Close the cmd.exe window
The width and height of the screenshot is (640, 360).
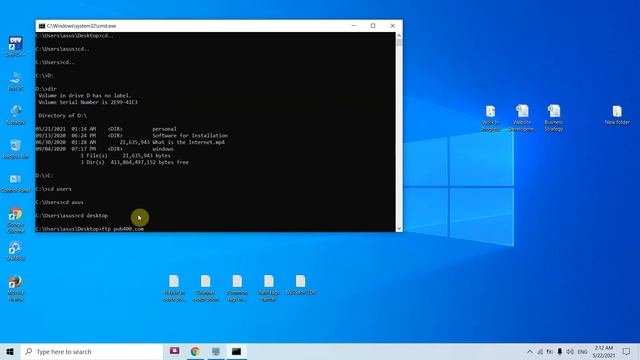pos(393,26)
